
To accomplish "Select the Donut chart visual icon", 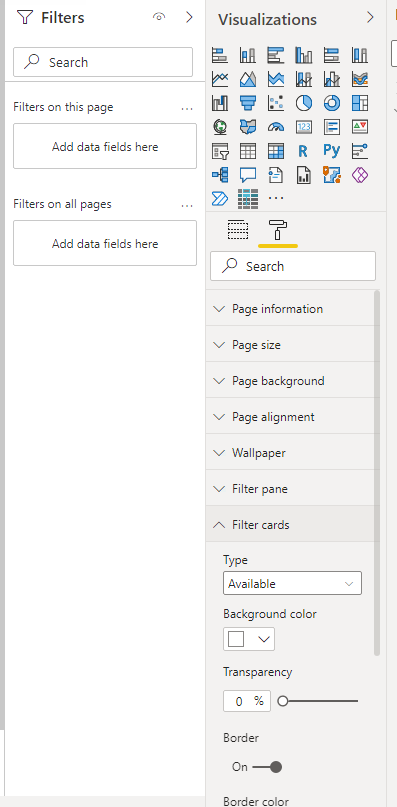I will [x=332, y=103].
